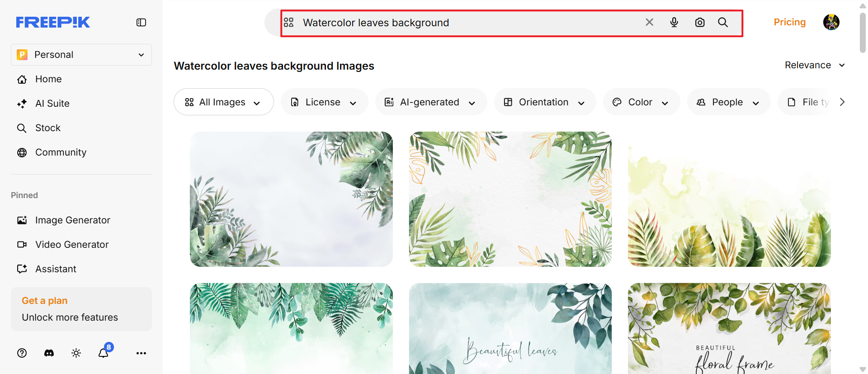Open Beautiful floral frame thumbnail

tap(729, 329)
